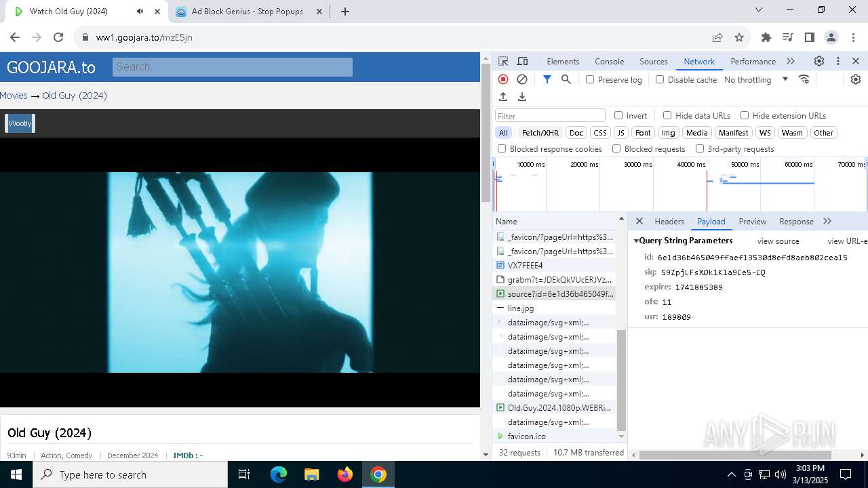
Task: Sort requests by Name column arrow
Action: click(x=620, y=219)
